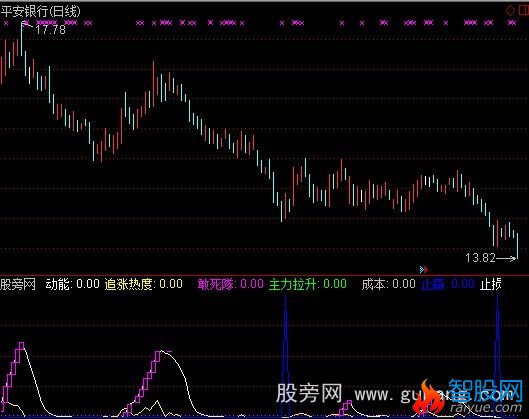
Task: Select the chart title 平安银行(日线)
Action: (x=40, y=11)
